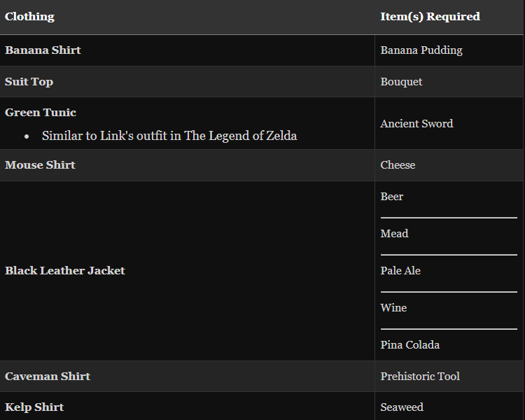
Task: Click the Wine item entry
Action: (393, 308)
